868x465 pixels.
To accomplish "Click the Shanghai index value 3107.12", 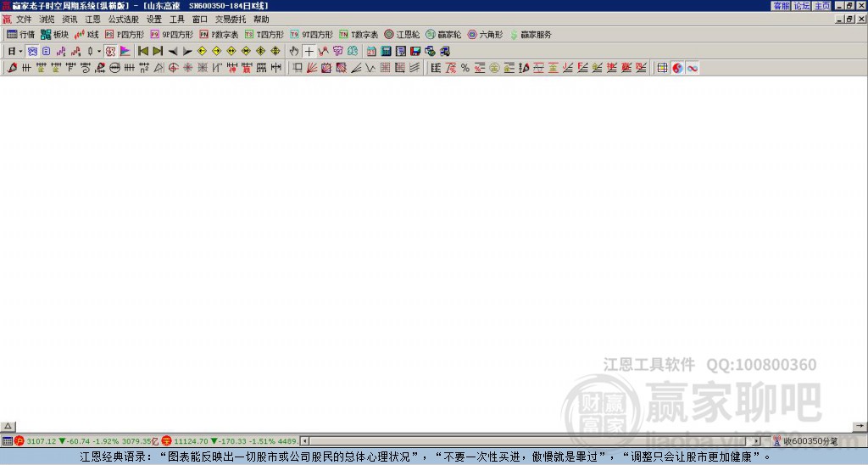I will (42, 441).
